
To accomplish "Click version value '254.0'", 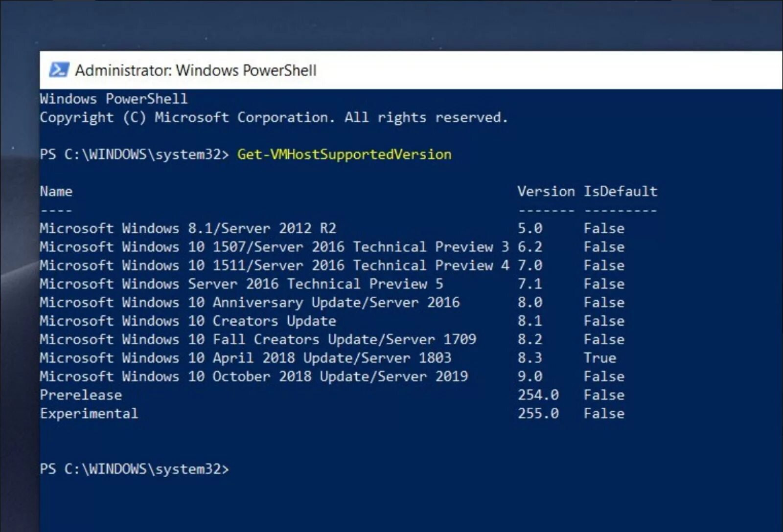I will [538, 395].
